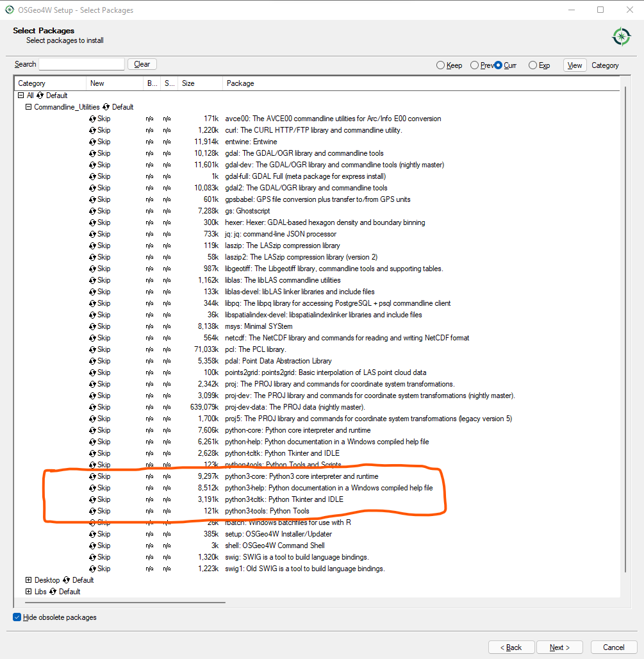Click the swig1: Old SWIG package text

[x=305, y=569]
